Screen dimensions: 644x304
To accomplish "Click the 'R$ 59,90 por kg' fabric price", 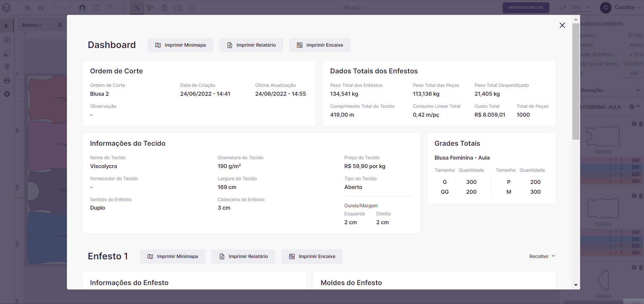I will click(365, 166).
